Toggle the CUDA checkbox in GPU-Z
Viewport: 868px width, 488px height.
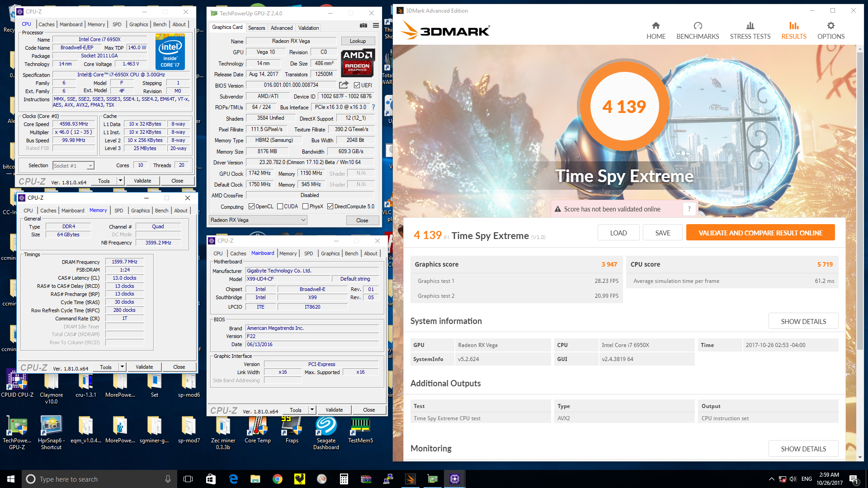click(x=280, y=206)
